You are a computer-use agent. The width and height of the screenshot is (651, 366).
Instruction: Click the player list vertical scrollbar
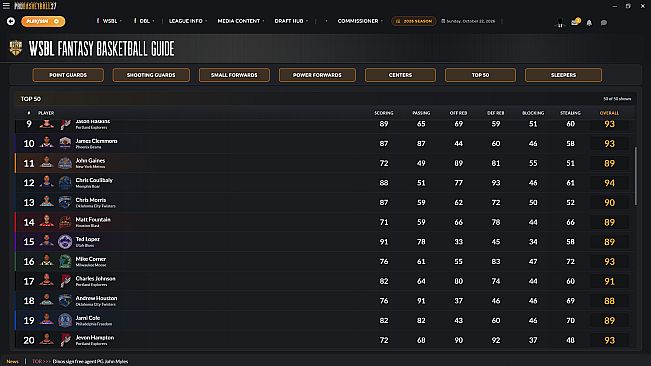[636, 176]
